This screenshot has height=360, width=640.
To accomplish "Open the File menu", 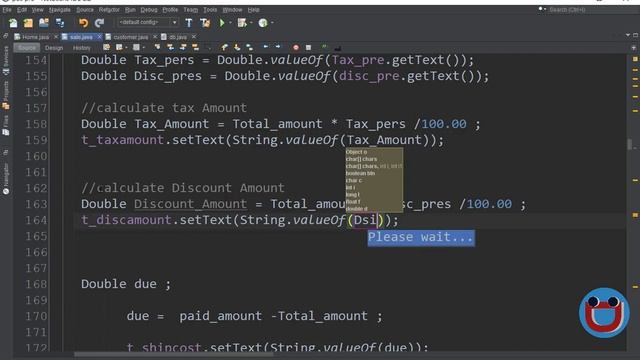I will (7, 10).
